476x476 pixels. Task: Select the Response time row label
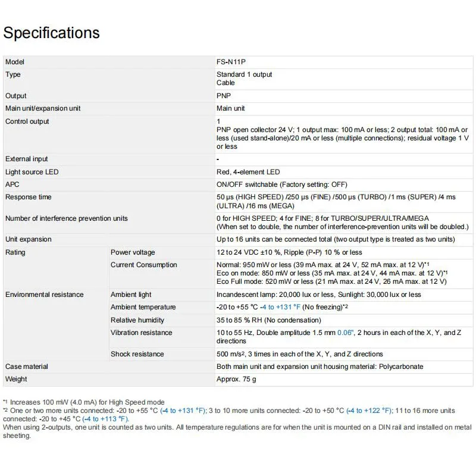(x=29, y=197)
